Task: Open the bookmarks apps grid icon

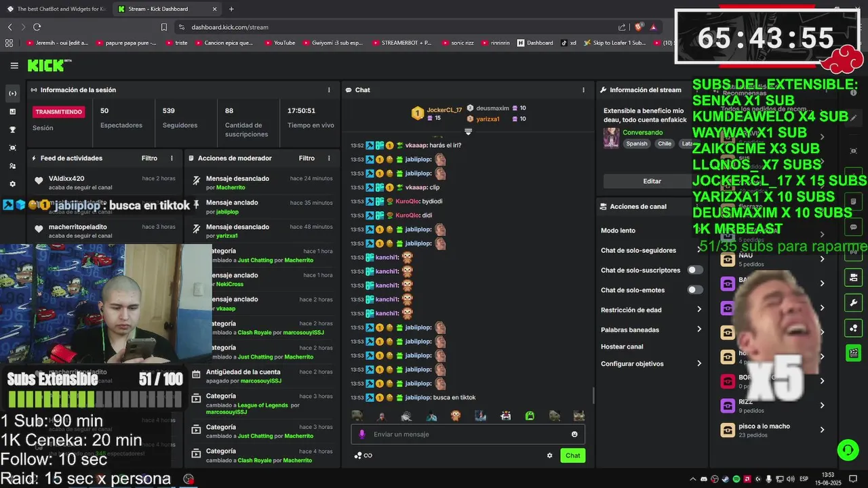Action: pyautogui.click(x=9, y=43)
